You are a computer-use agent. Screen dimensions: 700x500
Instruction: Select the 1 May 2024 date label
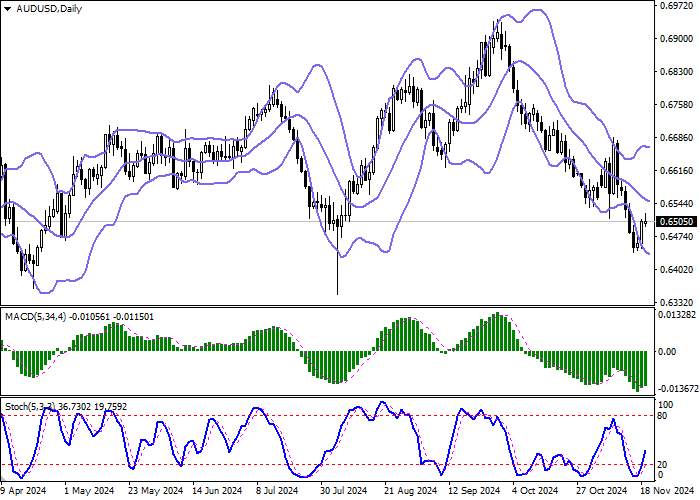pyautogui.click(x=89, y=491)
